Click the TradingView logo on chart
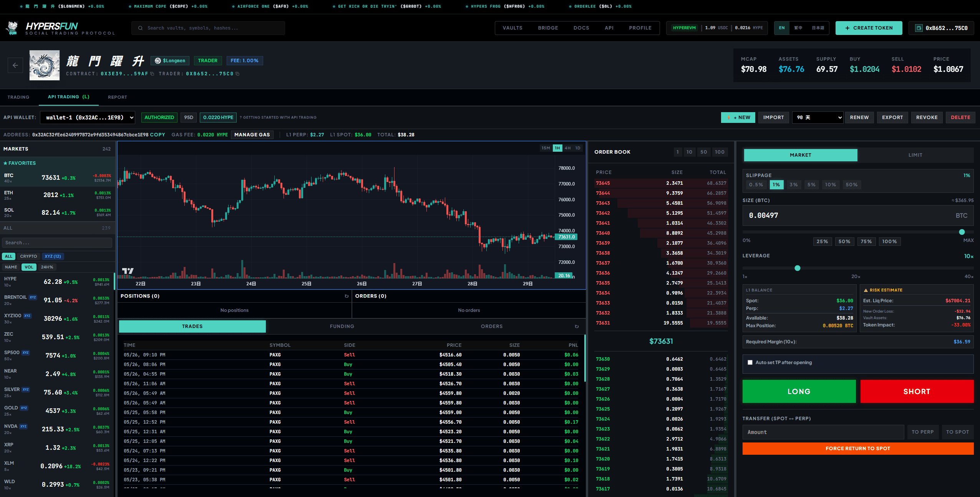This screenshot has width=980, height=497. click(x=128, y=271)
